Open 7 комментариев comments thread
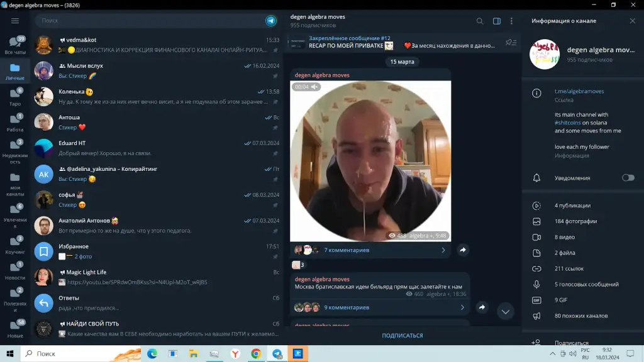 pyautogui.click(x=347, y=250)
